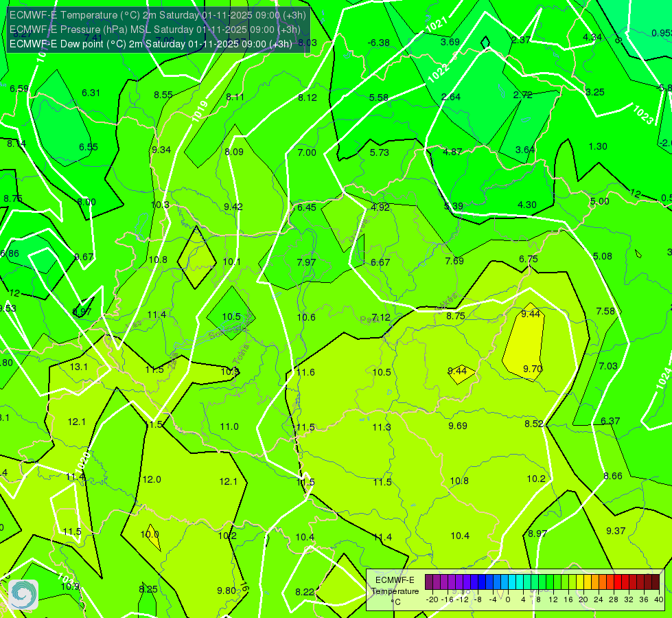Click the 2.64 value
The image size is (672, 618).
[451, 97]
